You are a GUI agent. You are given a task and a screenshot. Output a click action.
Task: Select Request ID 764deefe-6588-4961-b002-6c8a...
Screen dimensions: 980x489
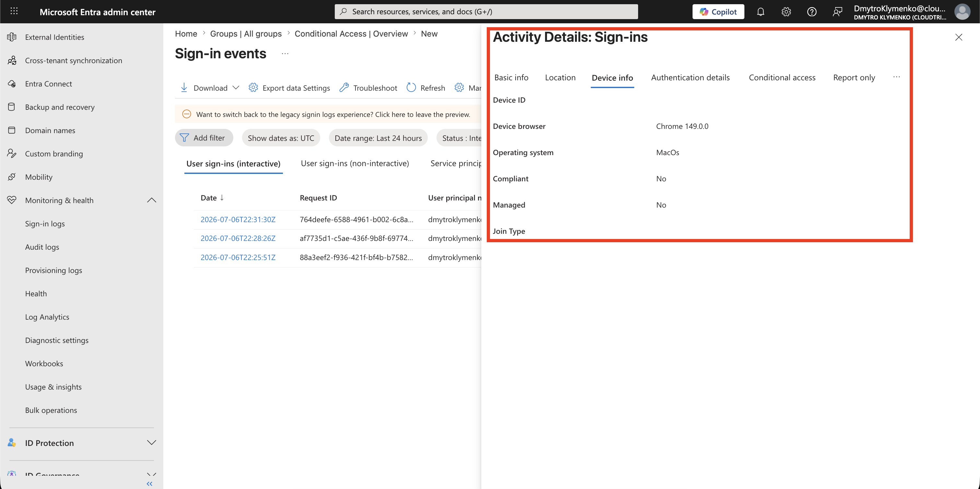click(x=356, y=220)
